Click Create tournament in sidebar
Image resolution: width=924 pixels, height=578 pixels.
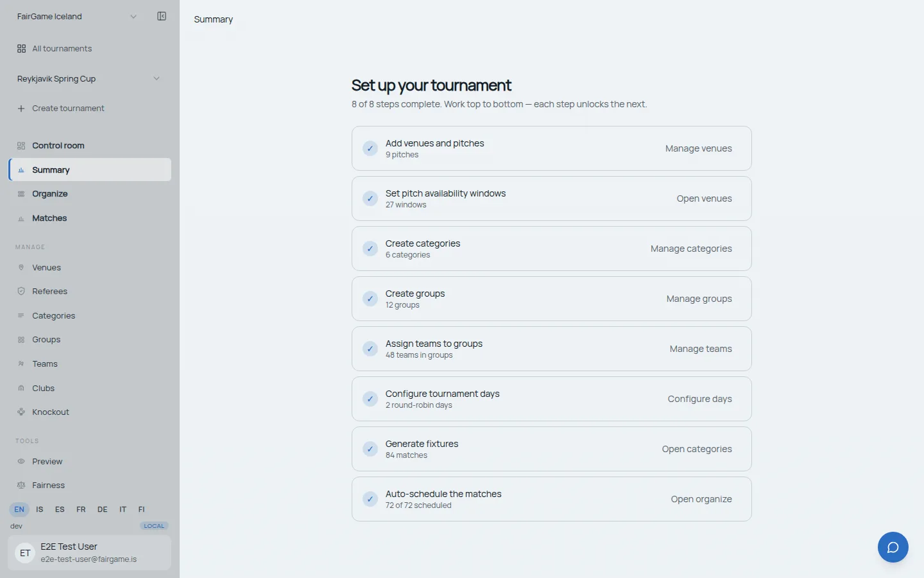(89, 109)
